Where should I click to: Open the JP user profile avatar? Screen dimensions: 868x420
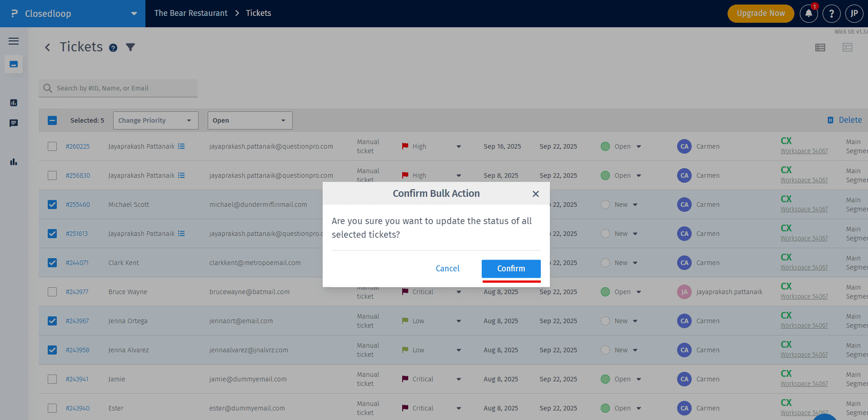(854, 14)
